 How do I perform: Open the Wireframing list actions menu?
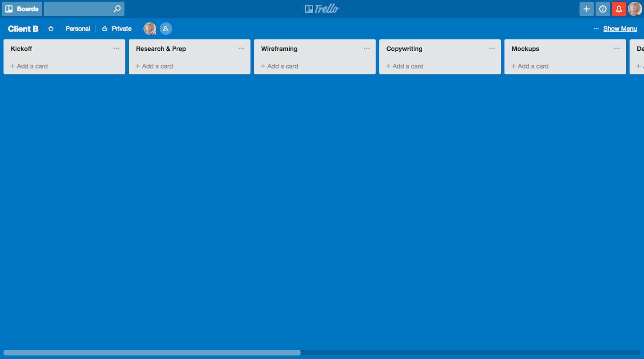pyautogui.click(x=367, y=49)
